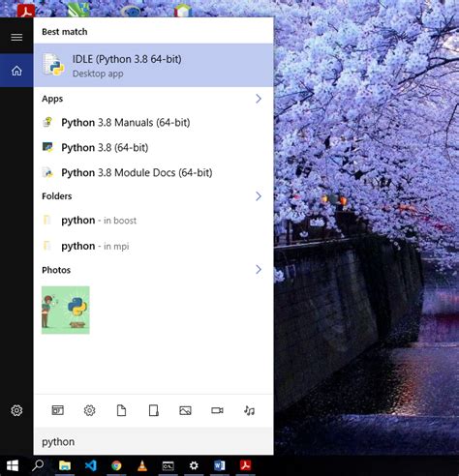Expand the Folders results category

pyautogui.click(x=259, y=196)
